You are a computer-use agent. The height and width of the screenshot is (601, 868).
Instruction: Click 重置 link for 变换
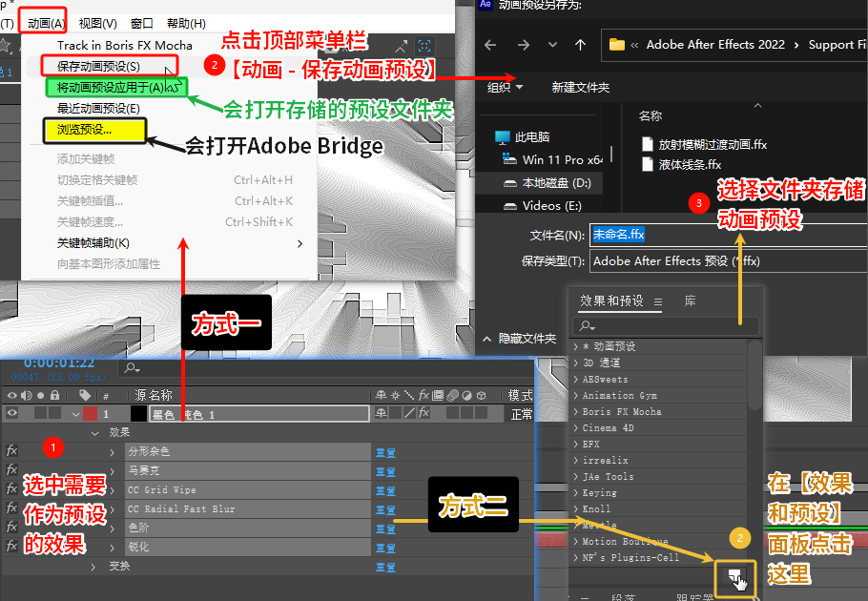385,568
